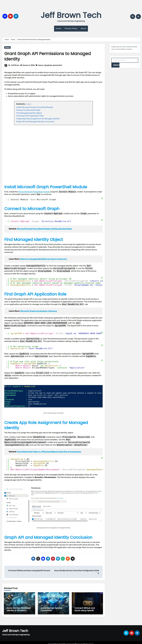Open the website globe icon in header
The width and height of the screenshot is (142, 644).
pyautogui.click(x=5, y=16)
